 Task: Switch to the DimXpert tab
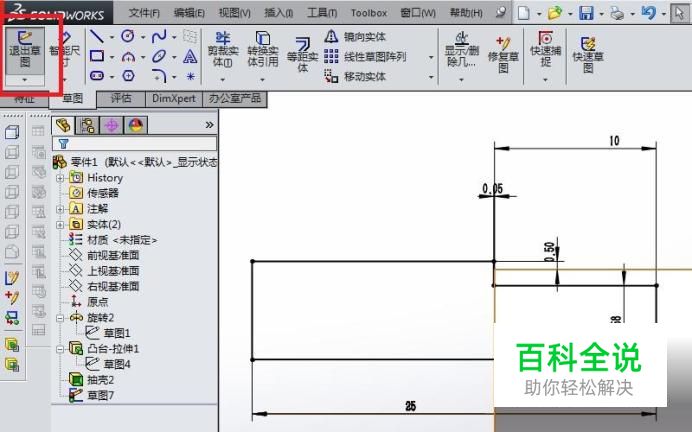pyautogui.click(x=174, y=98)
